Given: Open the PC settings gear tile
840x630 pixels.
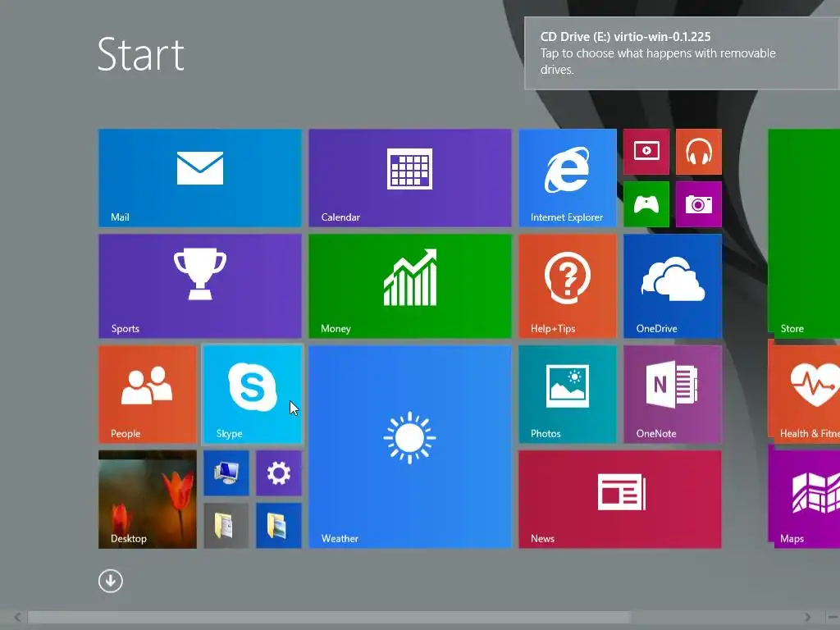Looking at the screenshot, I should click(x=279, y=473).
